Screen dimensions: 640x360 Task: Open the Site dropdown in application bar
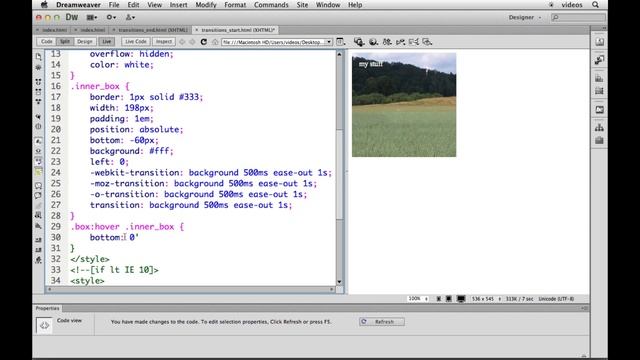[130, 18]
